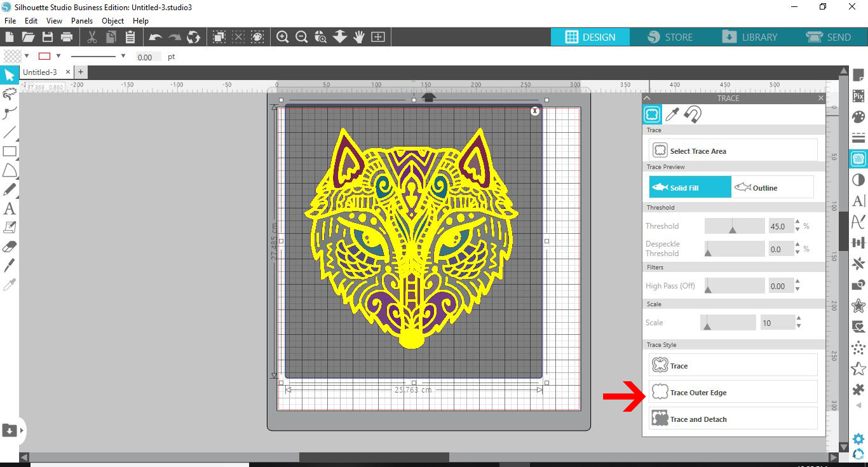868x467 pixels.
Task: Click the Select All icon
Action: point(219,37)
